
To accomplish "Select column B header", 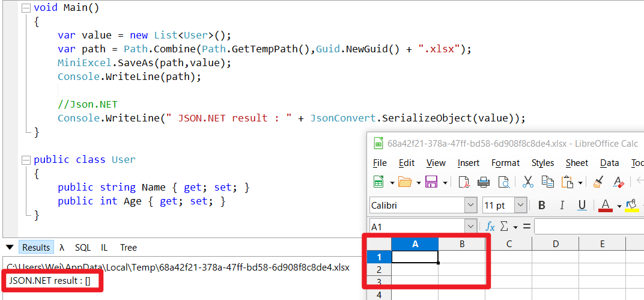I will click(462, 243).
